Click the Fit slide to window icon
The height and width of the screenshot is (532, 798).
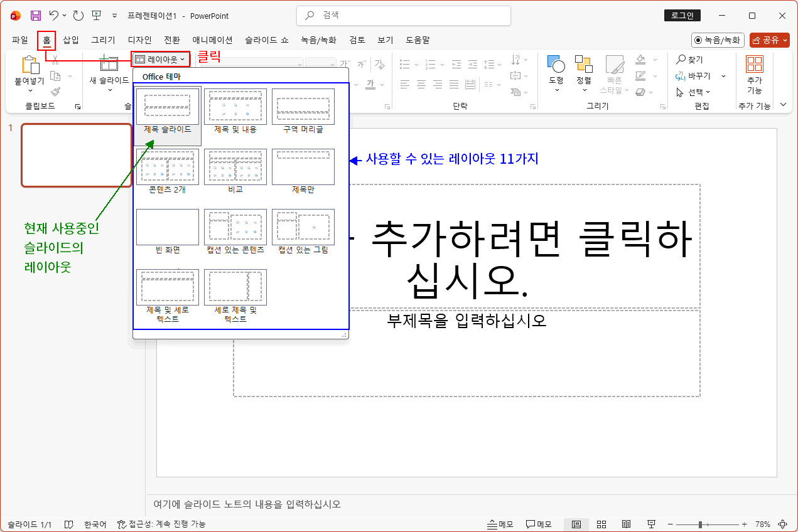[x=783, y=524]
